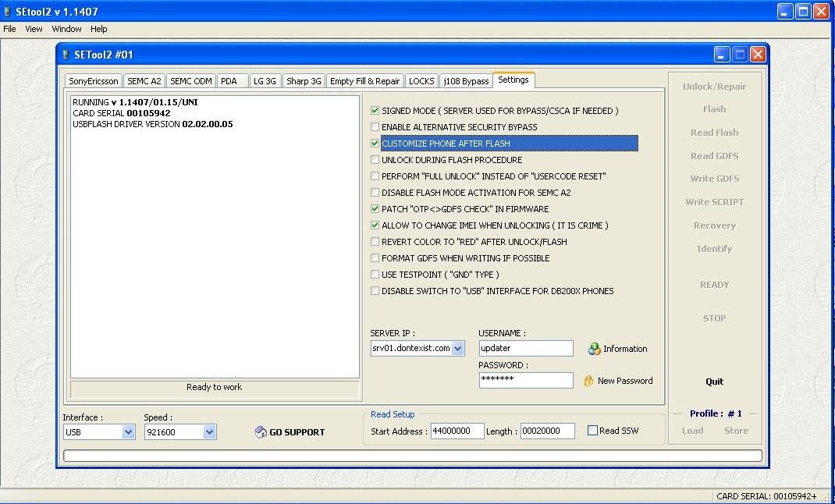Image resolution: width=835 pixels, height=504 pixels.
Task: Click the Load profile button
Action: (692, 431)
